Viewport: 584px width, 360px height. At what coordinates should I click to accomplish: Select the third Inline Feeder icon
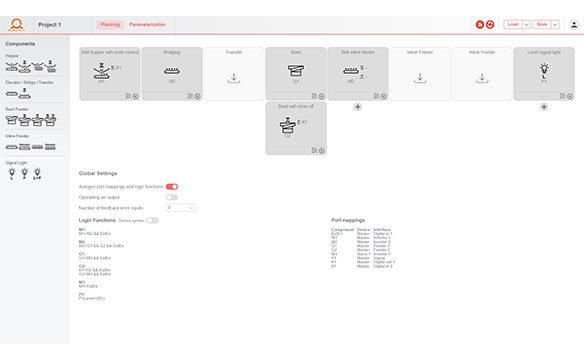[x=37, y=147]
